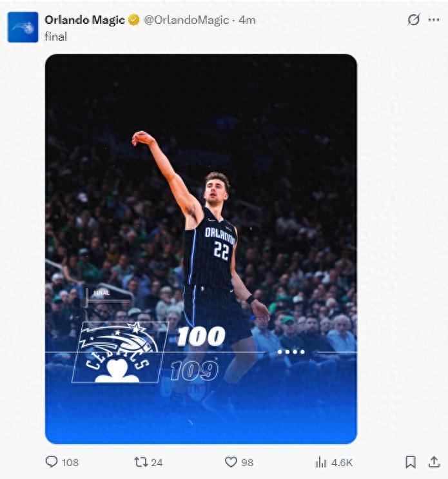The image size is (448, 479).
Task: Click the 98 likes count
Action: (x=246, y=462)
